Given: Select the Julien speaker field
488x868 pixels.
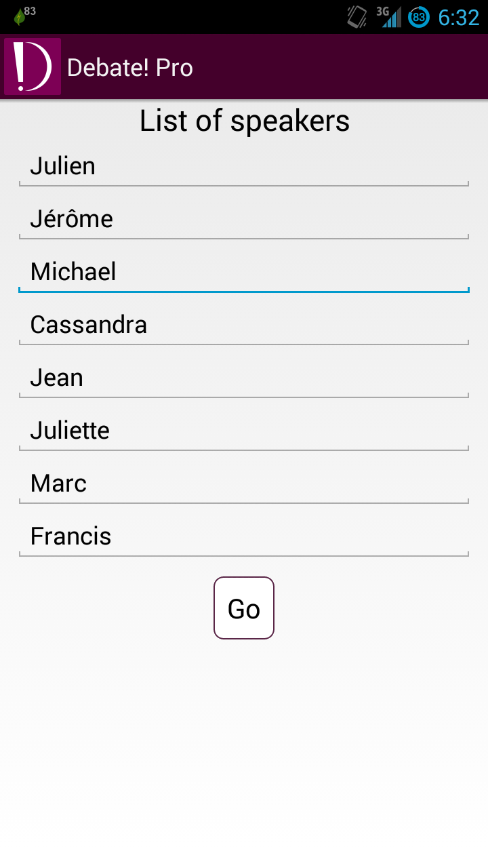Looking at the screenshot, I should click(244, 167).
